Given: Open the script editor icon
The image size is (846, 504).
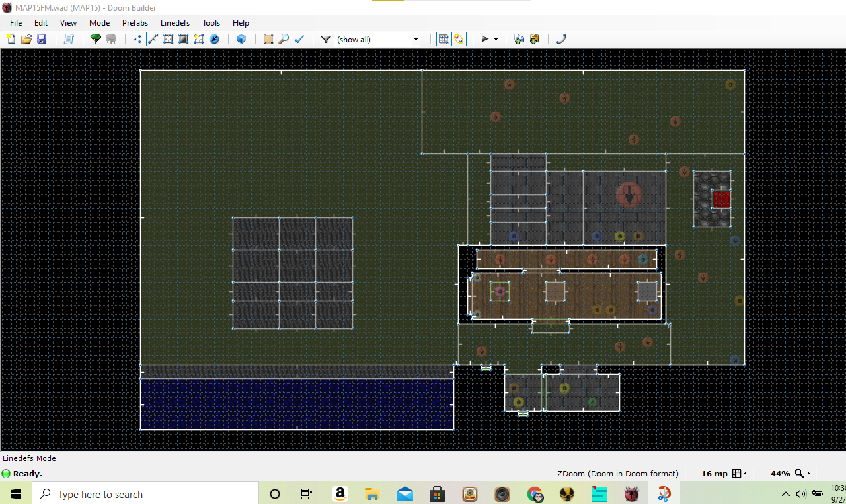Looking at the screenshot, I should (x=69, y=39).
